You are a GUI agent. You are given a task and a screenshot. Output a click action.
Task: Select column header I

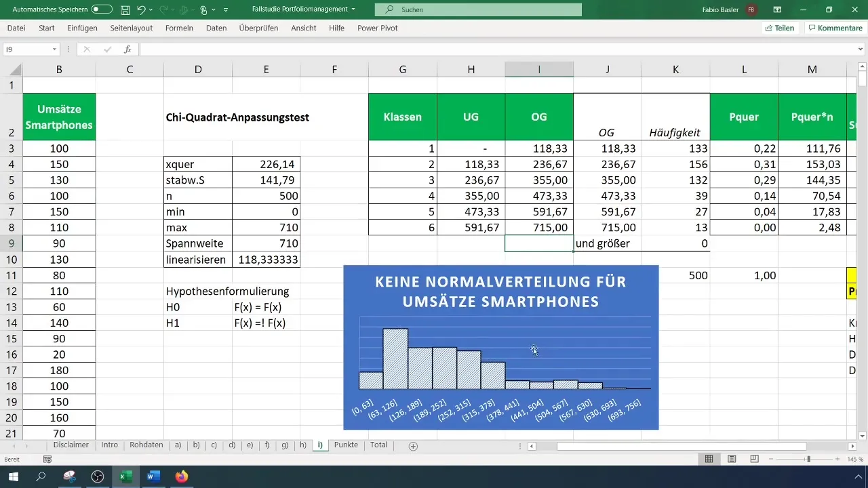(539, 69)
